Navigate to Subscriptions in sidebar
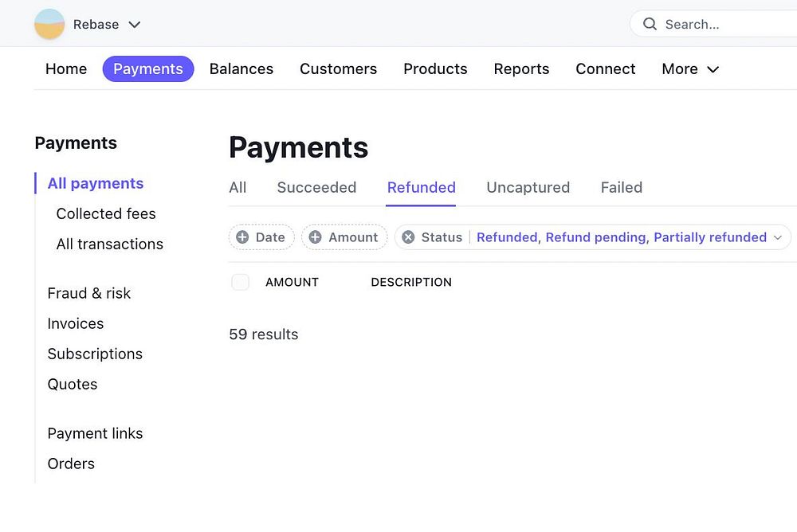The height and width of the screenshot is (532, 797). pos(95,354)
